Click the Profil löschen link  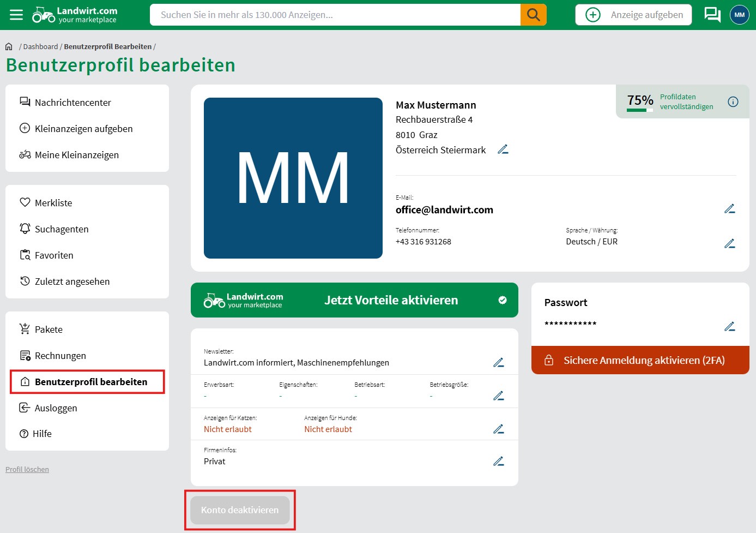click(x=27, y=469)
